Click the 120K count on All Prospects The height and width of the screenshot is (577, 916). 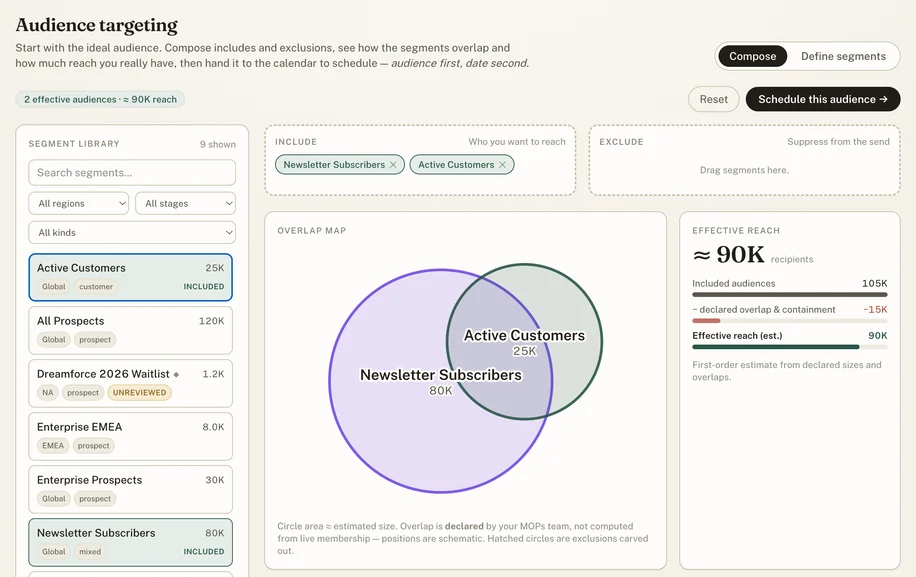[x=211, y=321]
